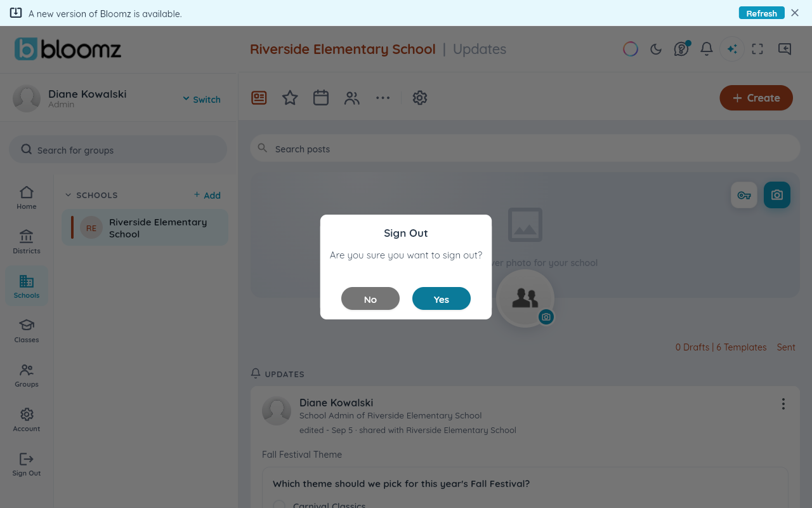Viewport: 812px width, 508px height.
Task: Open notifications bell icon
Action: coord(707,49)
